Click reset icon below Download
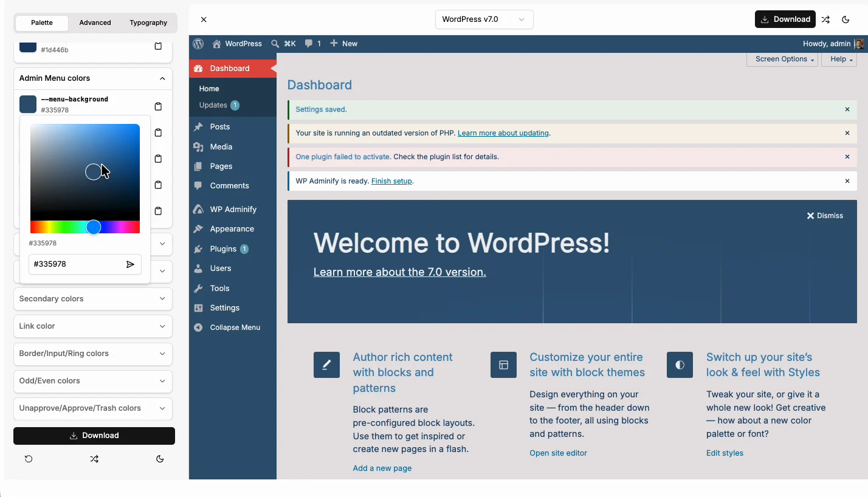The width and height of the screenshot is (868, 497). pyautogui.click(x=29, y=459)
